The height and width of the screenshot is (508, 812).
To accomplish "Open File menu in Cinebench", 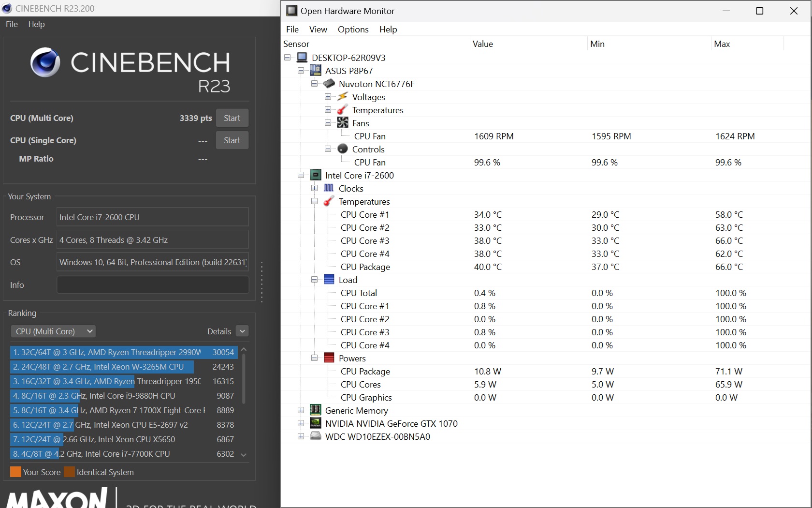I will click(x=12, y=24).
